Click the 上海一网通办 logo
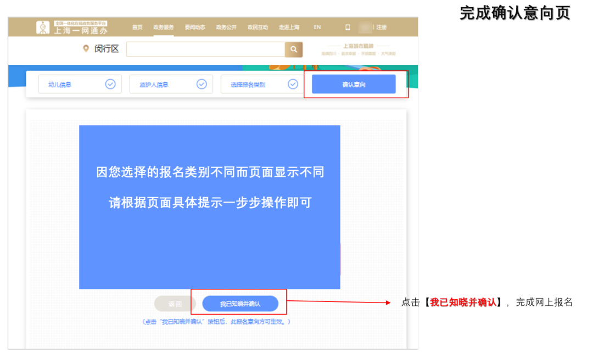 (x=72, y=27)
